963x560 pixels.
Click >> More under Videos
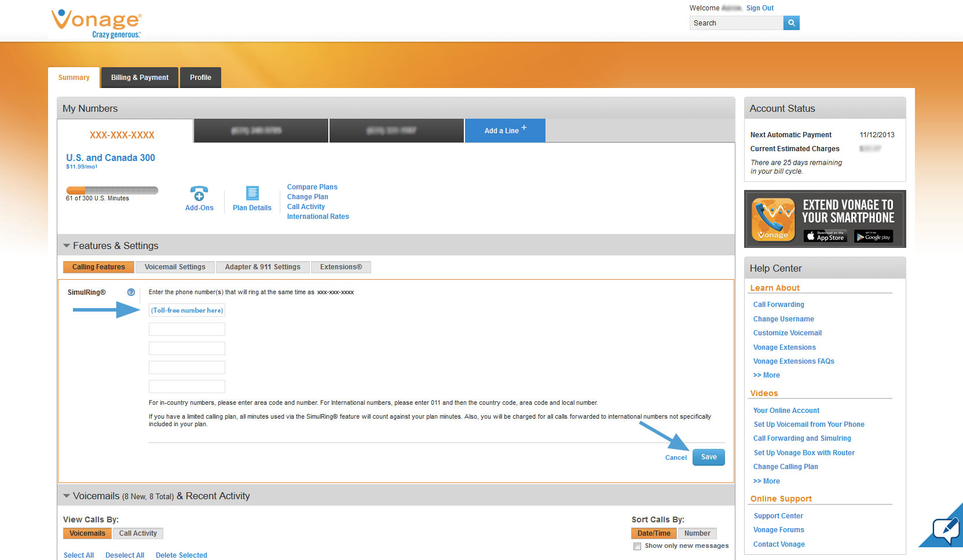click(x=766, y=481)
